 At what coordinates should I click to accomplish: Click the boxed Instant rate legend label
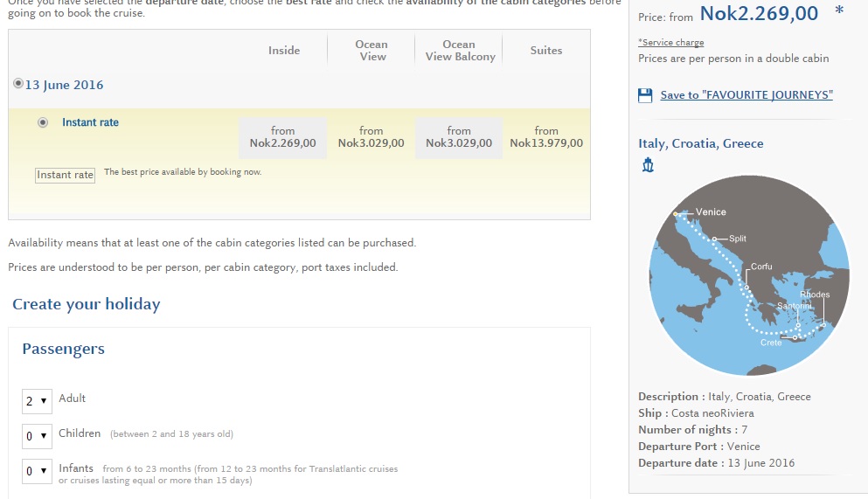pos(65,176)
